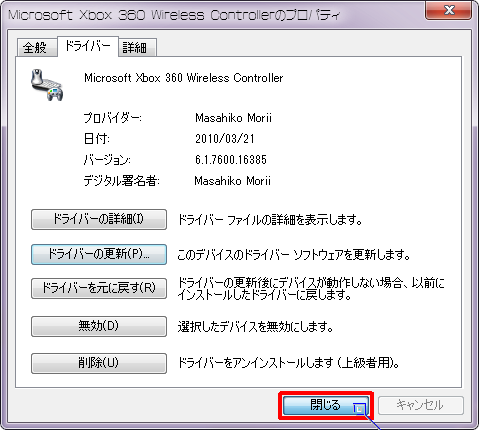Switch to the 全般 tab

click(37, 48)
